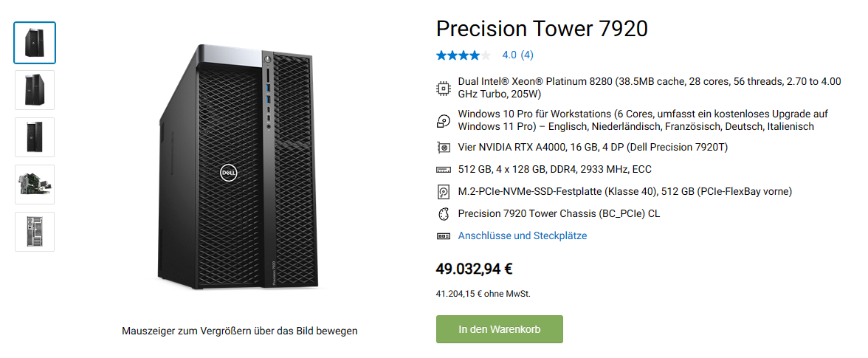Click the Precision Tower 7920 title

pos(542,29)
